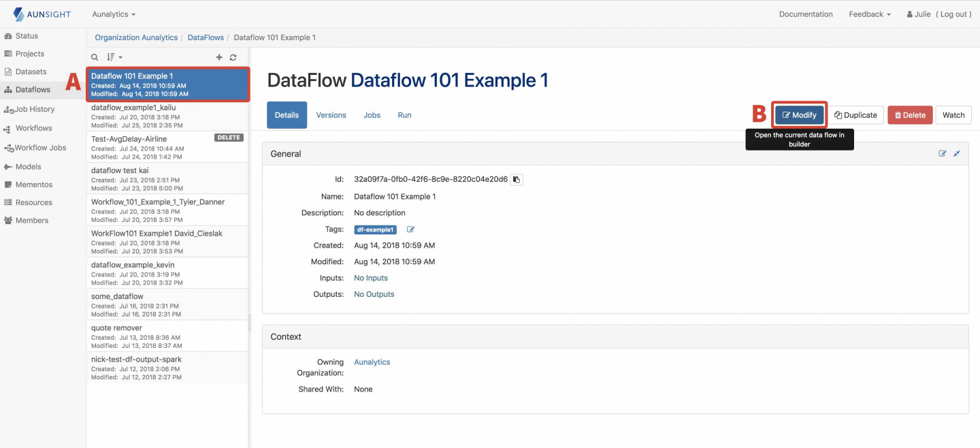
Task: Click the Job History icon in sidebar
Action: click(x=9, y=109)
